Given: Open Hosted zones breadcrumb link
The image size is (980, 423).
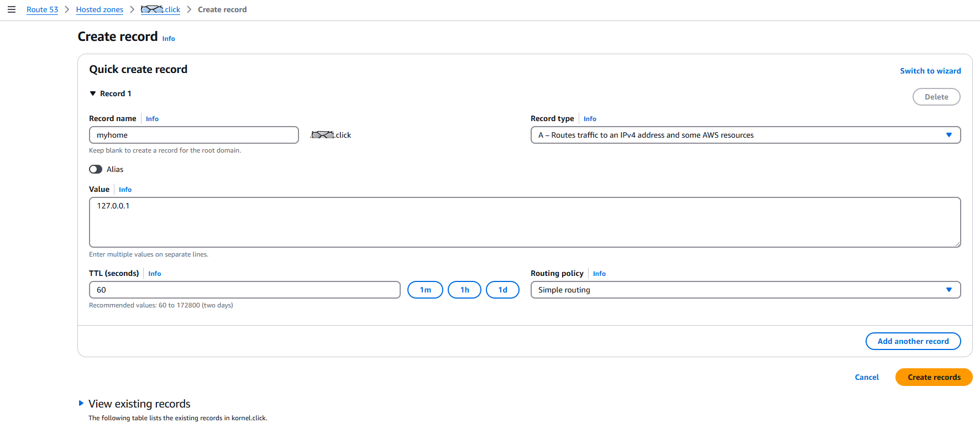Looking at the screenshot, I should pyautogui.click(x=99, y=9).
